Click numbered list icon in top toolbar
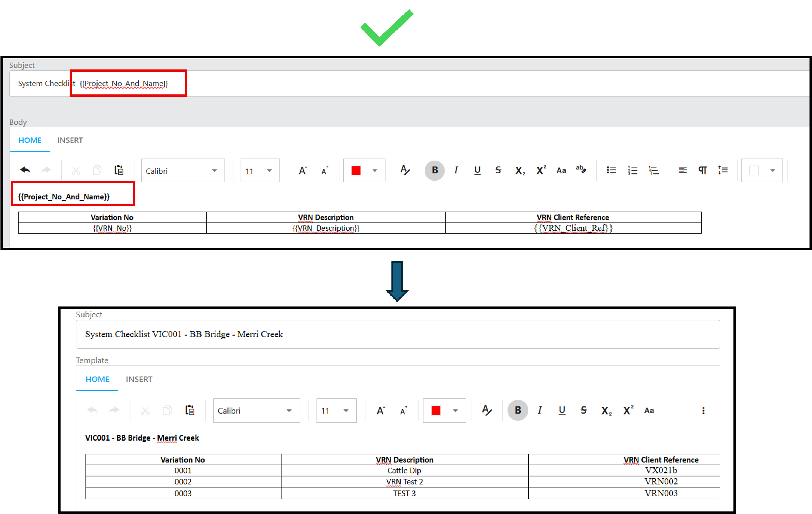 pos(632,170)
